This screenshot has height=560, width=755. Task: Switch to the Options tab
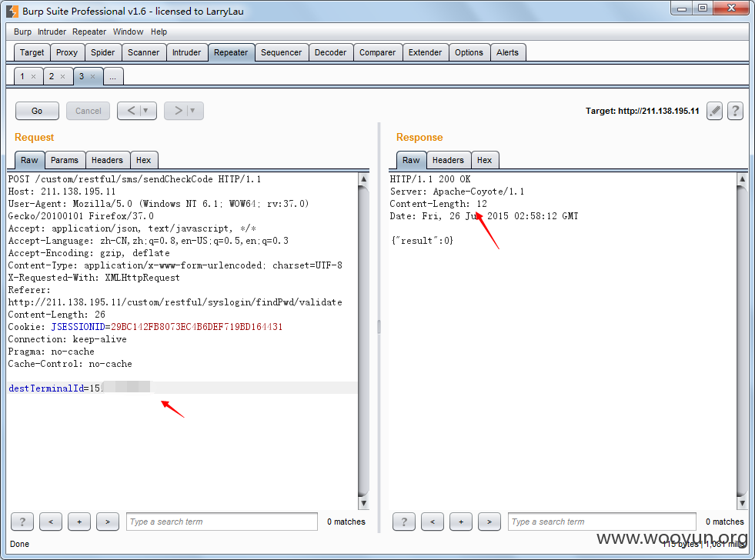[x=469, y=52]
